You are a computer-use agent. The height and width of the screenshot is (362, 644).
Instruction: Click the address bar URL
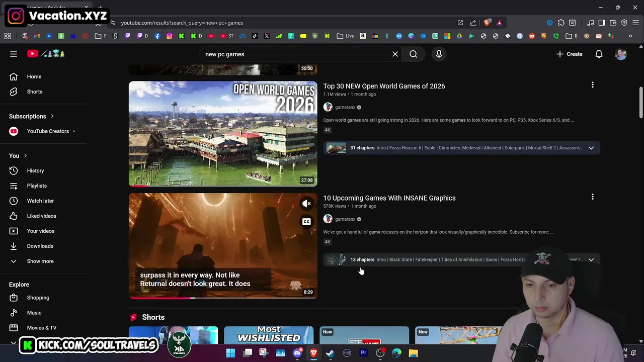pos(182,23)
